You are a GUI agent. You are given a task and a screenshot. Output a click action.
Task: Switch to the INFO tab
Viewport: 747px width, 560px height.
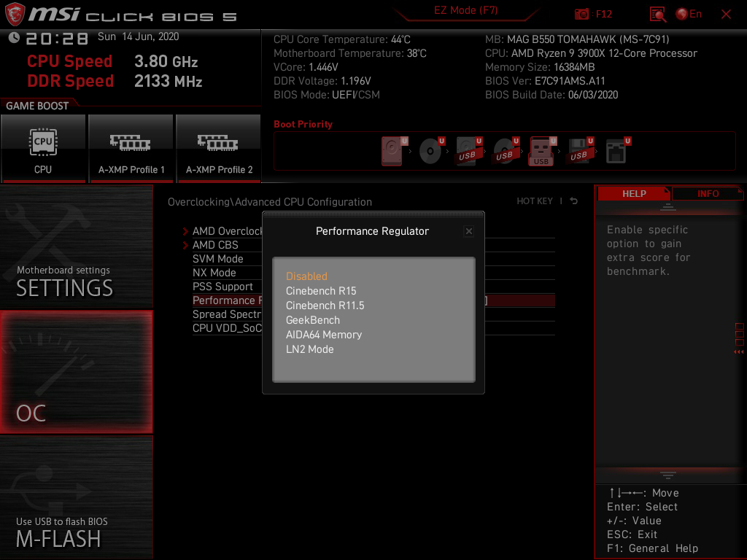[708, 193]
